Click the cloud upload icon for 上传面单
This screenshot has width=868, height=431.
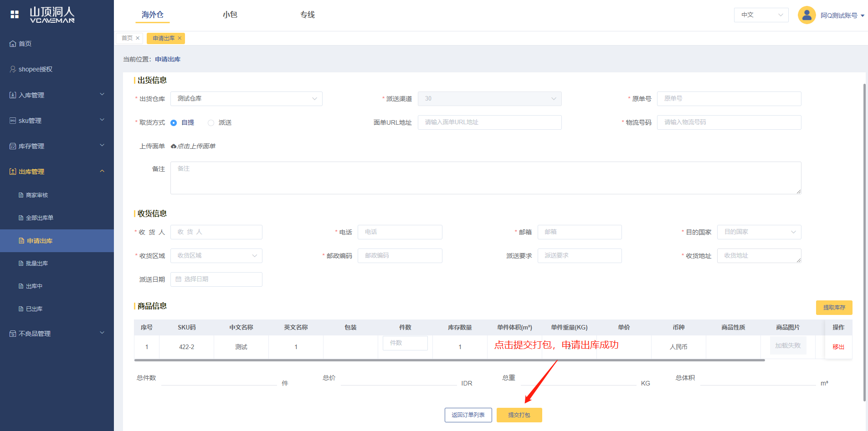pos(174,146)
